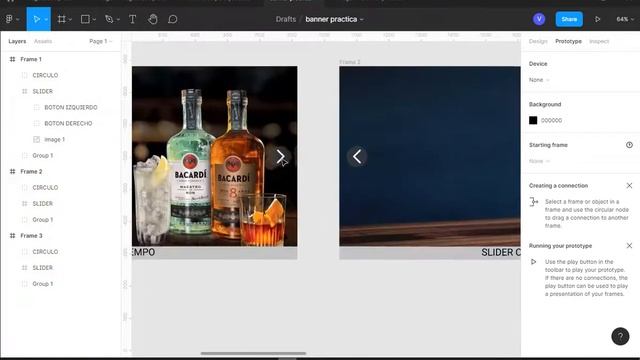Switch to the Prototype tab

pyautogui.click(x=568, y=41)
